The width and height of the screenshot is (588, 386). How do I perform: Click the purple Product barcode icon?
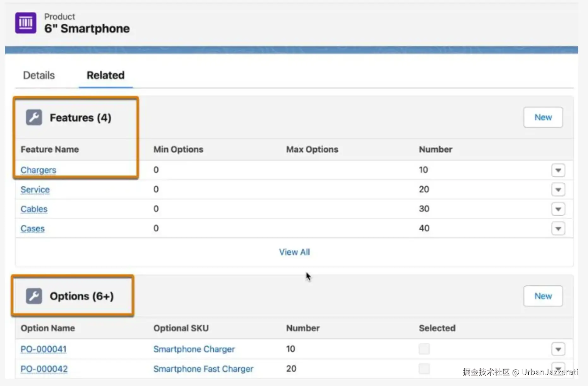[x=26, y=23]
